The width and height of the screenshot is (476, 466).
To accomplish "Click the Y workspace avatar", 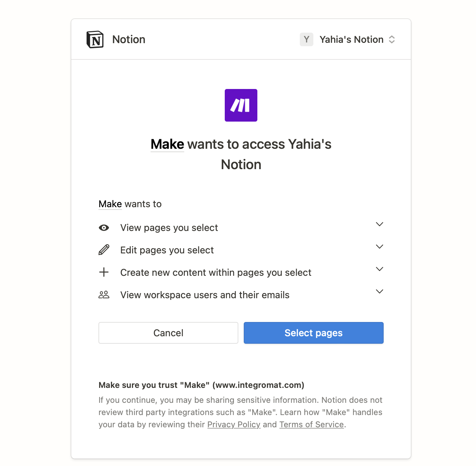I will tap(307, 39).
